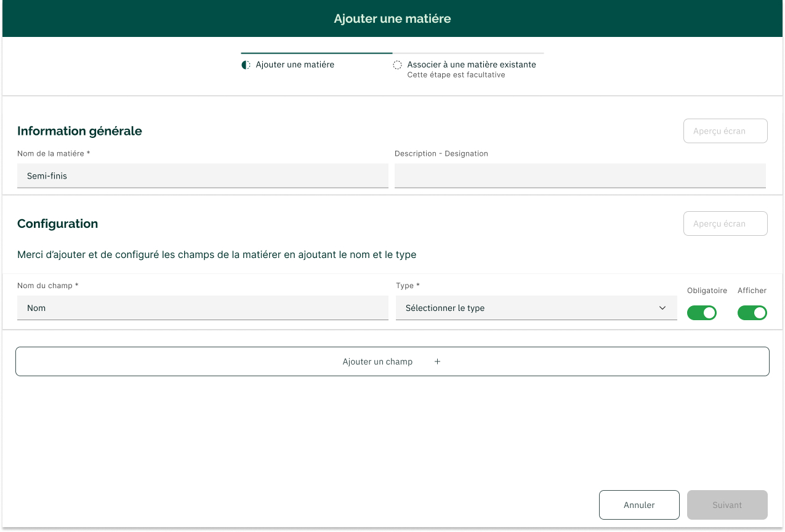The width and height of the screenshot is (785, 532).
Task: Click the plus icon beside Ajouter un champ
Action: click(x=437, y=361)
